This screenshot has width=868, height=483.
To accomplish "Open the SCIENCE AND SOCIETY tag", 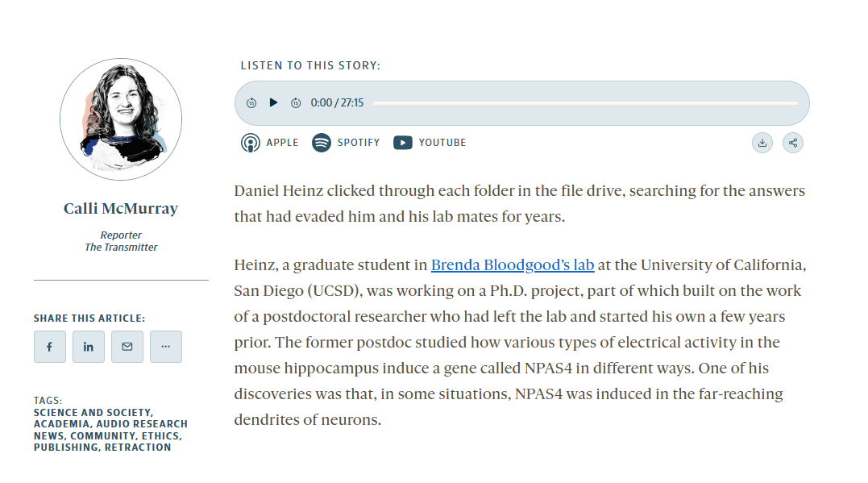I will [x=93, y=413].
